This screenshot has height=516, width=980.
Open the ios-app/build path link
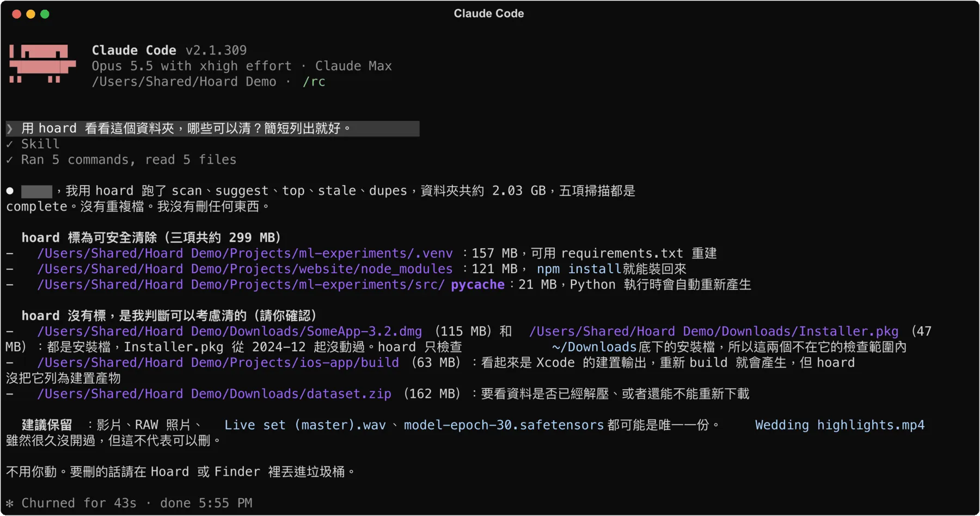[x=218, y=363]
